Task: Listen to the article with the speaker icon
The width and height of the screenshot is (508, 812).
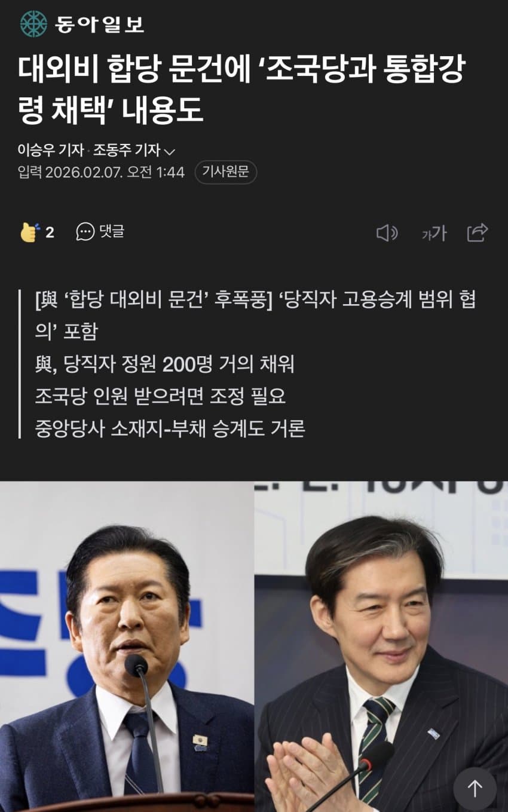Action: [387, 232]
